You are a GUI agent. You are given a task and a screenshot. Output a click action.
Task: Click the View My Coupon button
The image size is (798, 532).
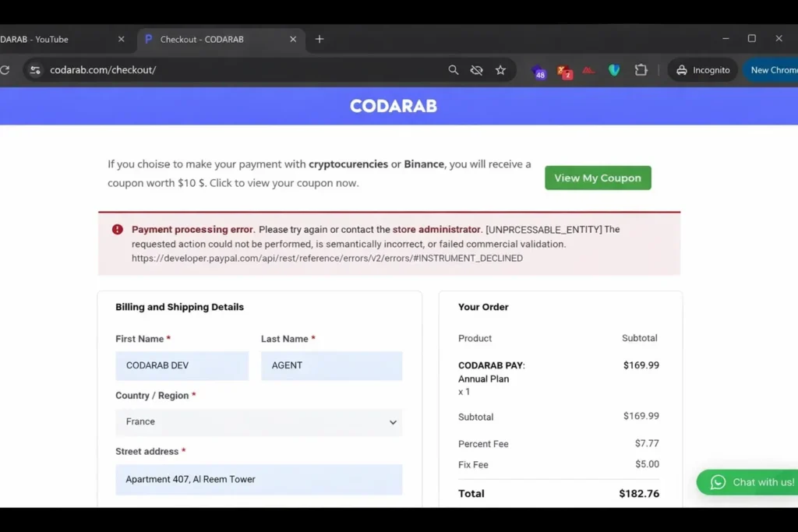click(x=598, y=178)
